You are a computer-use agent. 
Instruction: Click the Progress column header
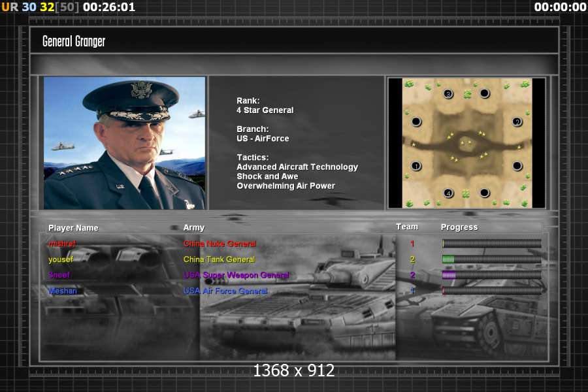pos(459,227)
